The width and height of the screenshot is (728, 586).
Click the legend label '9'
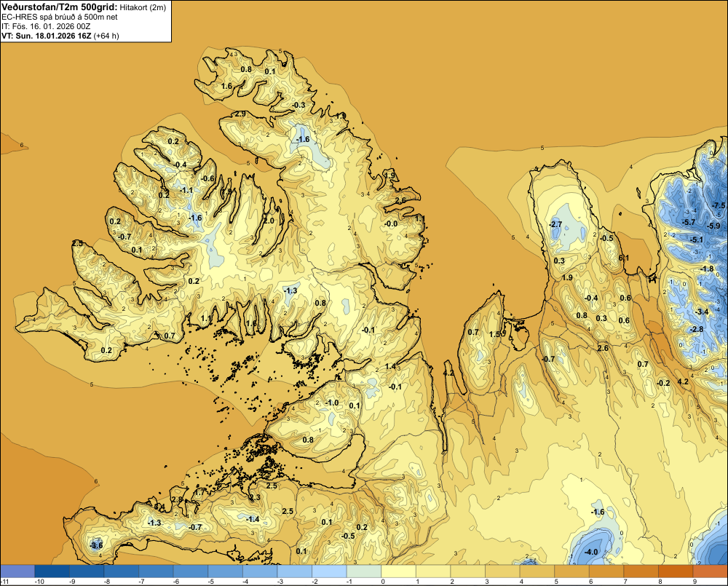(x=695, y=582)
